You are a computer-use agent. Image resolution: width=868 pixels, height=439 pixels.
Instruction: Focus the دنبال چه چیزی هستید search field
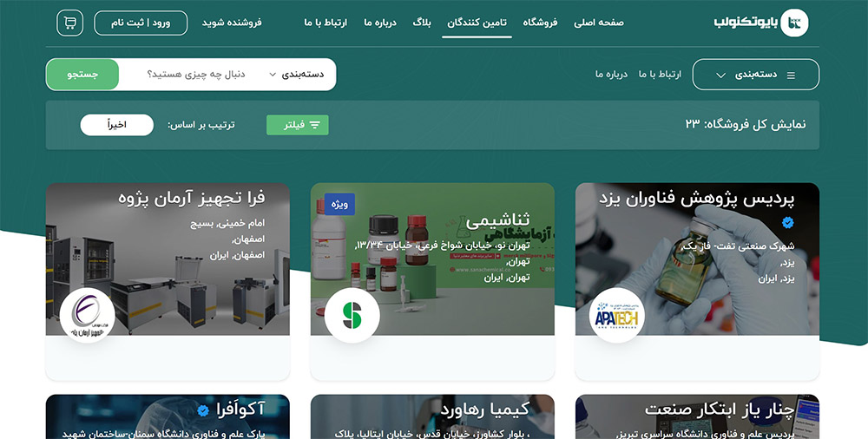tap(196, 75)
